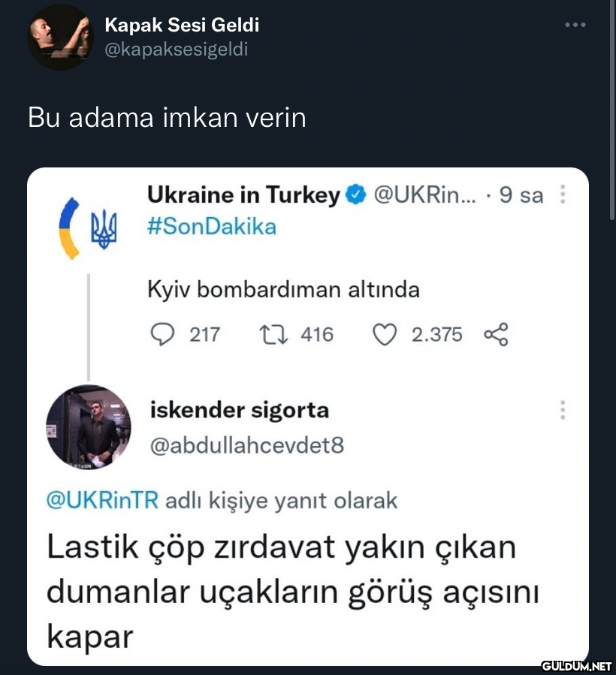Viewport: 616px width, 675px height.
Task: Open the Ukraine in Turkey account name
Action: point(243,195)
